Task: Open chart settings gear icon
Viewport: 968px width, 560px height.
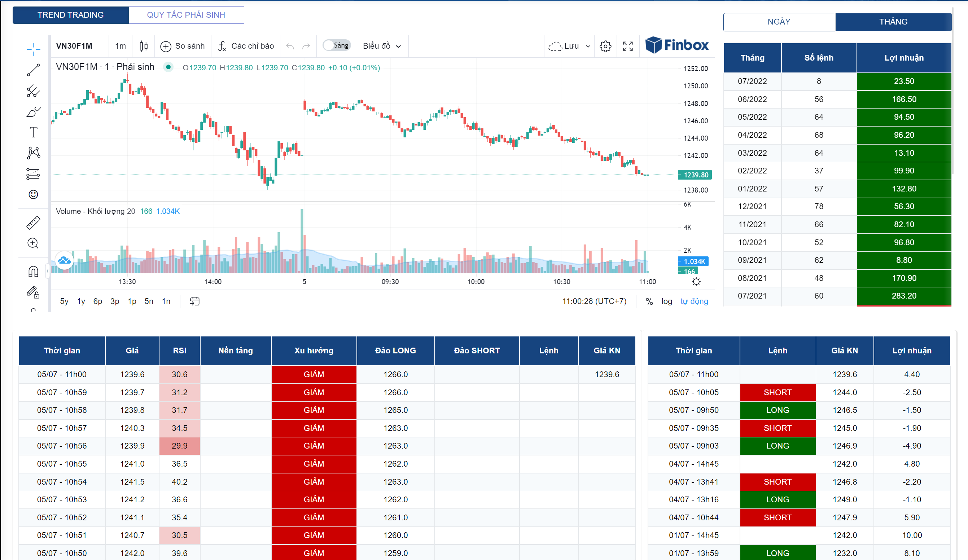Action: pos(605,46)
